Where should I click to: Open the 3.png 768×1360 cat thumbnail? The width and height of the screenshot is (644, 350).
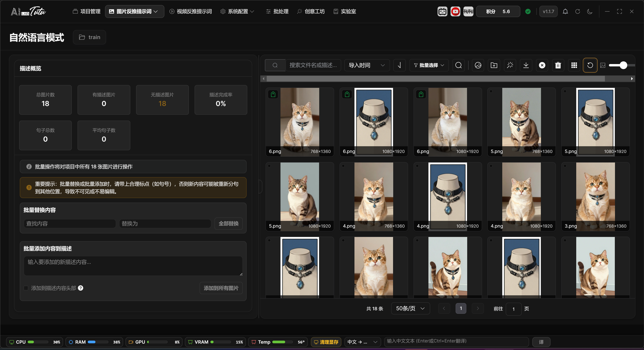(595, 197)
